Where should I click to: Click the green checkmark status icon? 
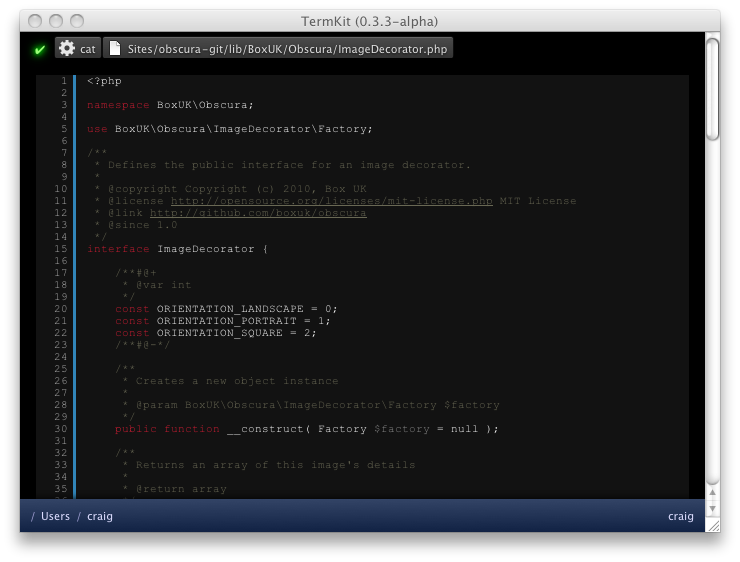[x=40, y=50]
